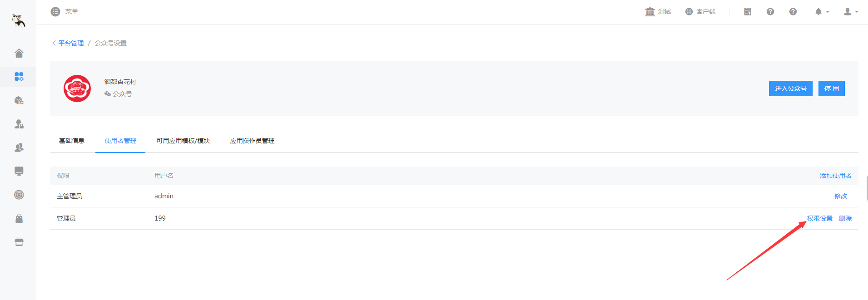Open the storefront icon in sidebar
This screenshot has width=868, height=300.
point(19,242)
